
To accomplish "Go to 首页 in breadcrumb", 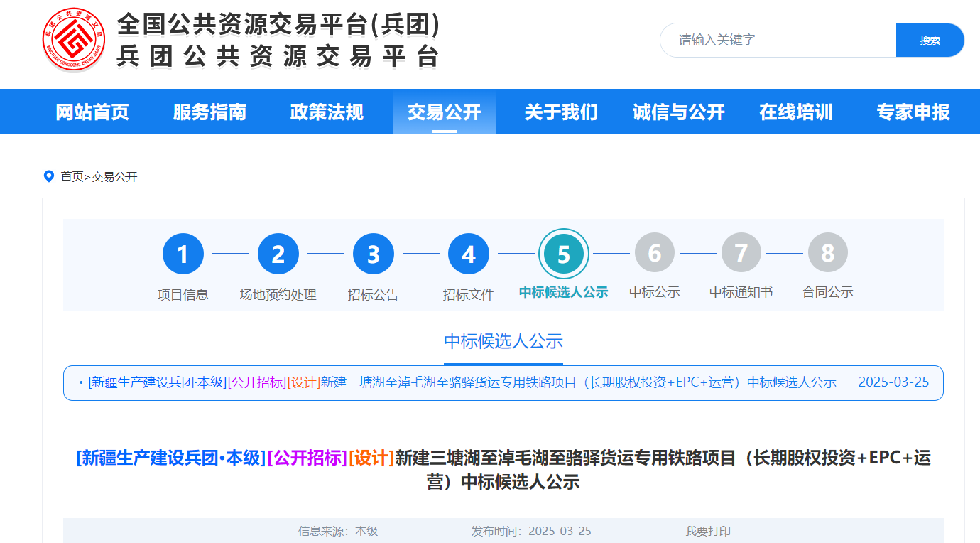I will point(72,177).
